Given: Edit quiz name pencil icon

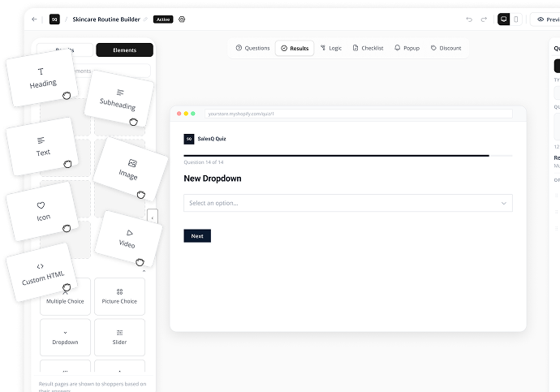Looking at the screenshot, I should (145, 19).
